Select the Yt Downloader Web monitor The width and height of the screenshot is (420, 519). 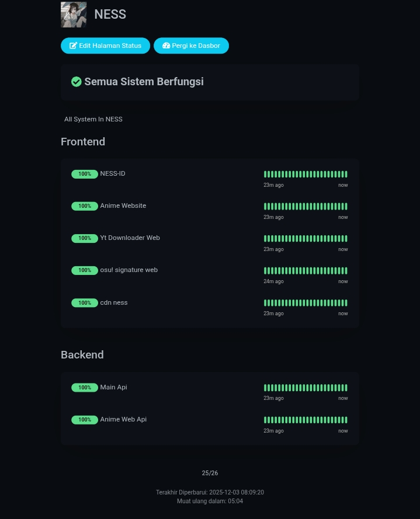click(x=130, y=238)
